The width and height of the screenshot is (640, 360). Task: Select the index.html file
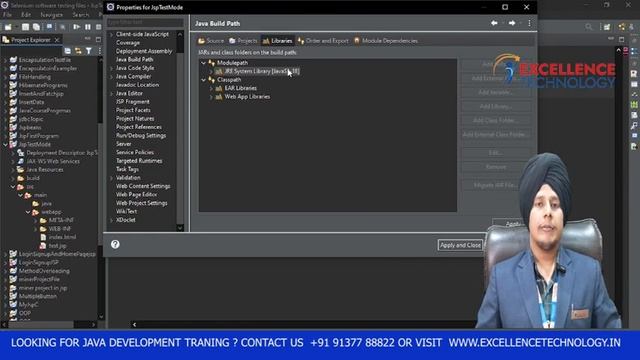pyautogui.click(x=58, y=237)
